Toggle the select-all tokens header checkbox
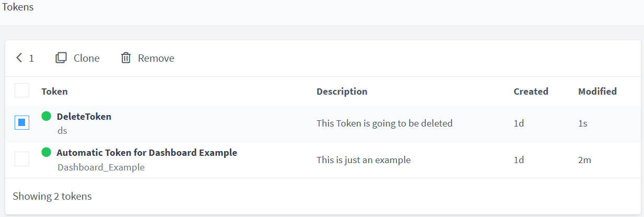This screenshot has height=217, width=644. pyautogui.click(x=22, y=90)
